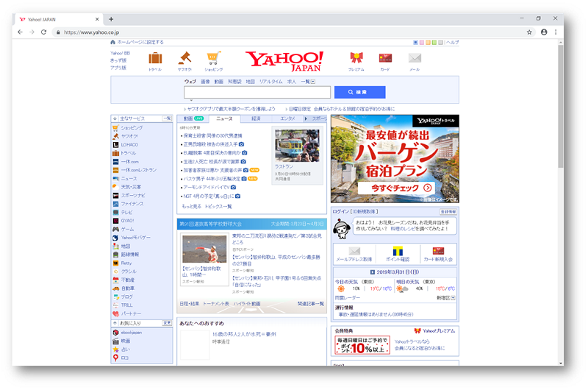The width and height of the screenshot is (588, 390).
Task: Click the 天気・災害 weather icon in sidebar
Action: pyautogui.click(x=116, y=187)
